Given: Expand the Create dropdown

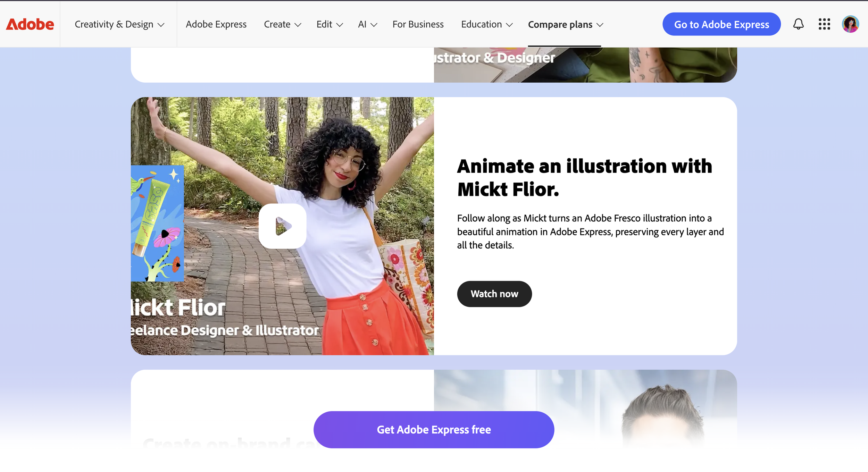Looking at the screenshot, I should pos(282,24).
